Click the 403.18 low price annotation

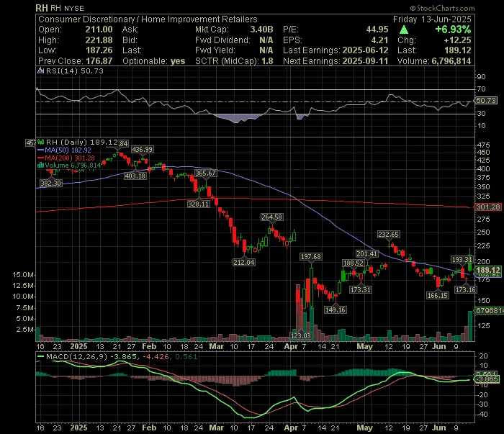click(135, 176)
